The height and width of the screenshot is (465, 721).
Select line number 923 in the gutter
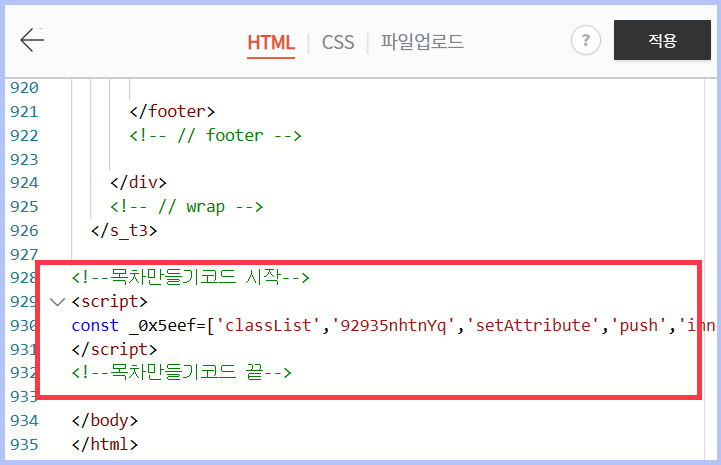24,159
